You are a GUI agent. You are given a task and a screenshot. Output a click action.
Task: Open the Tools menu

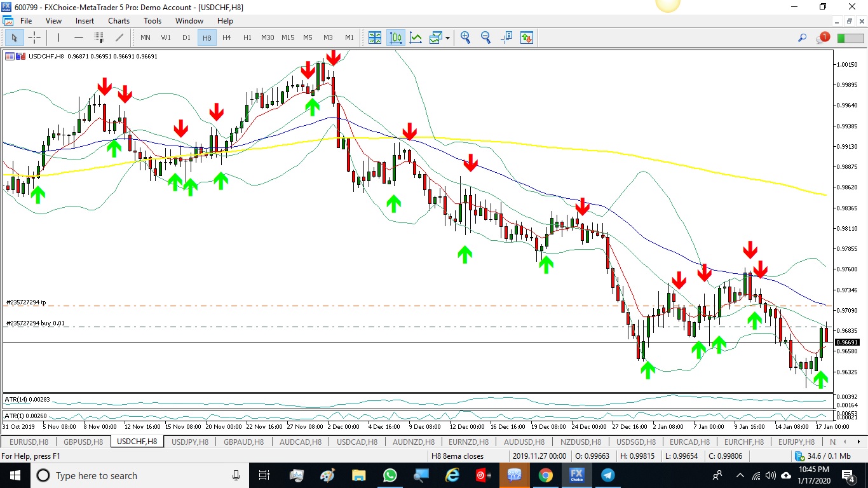click(153, 21)
